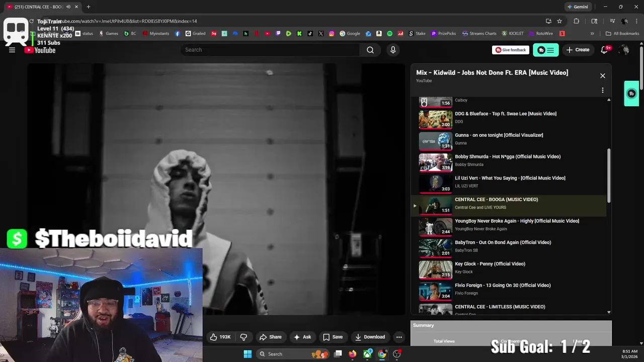Open the Xbox app on the taskbar
The width and height of the screenshot is (644, 362).
(x=368, y=354)
